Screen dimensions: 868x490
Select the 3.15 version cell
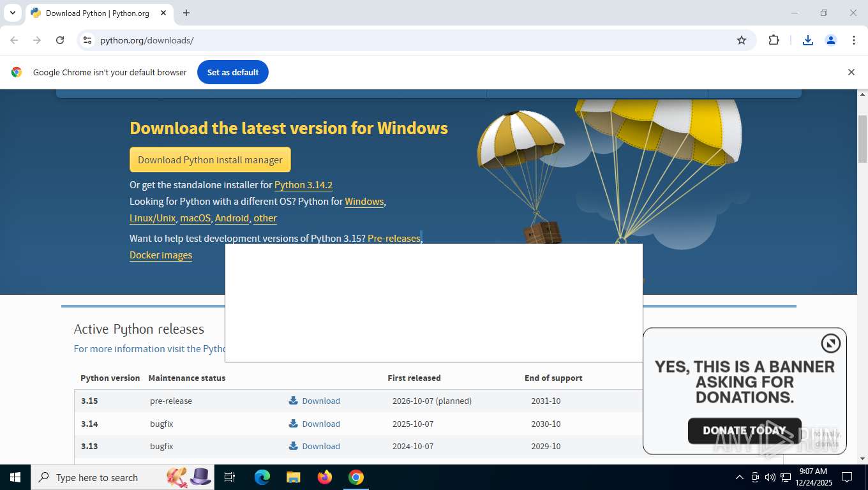click(x=89, y=401)
